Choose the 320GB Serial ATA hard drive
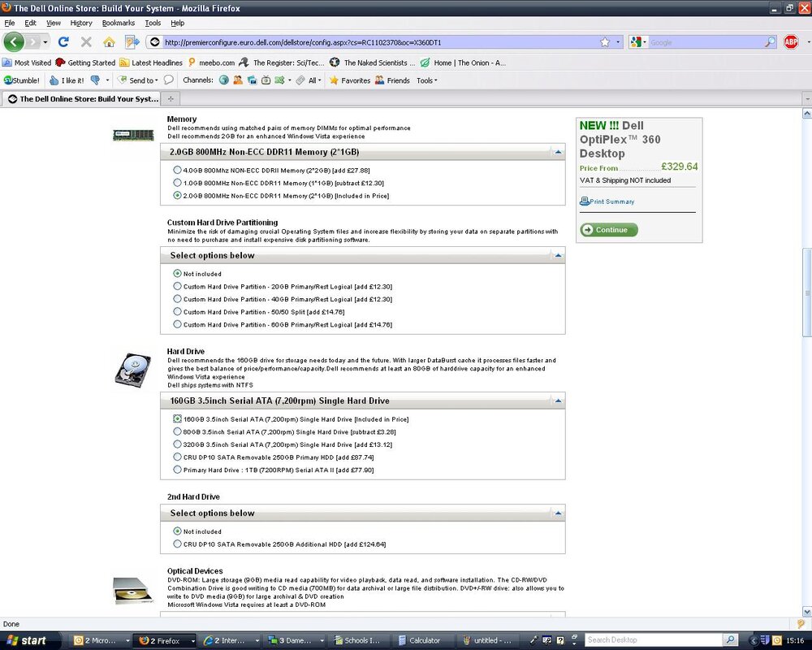812x650 pixels. [178, 444]
